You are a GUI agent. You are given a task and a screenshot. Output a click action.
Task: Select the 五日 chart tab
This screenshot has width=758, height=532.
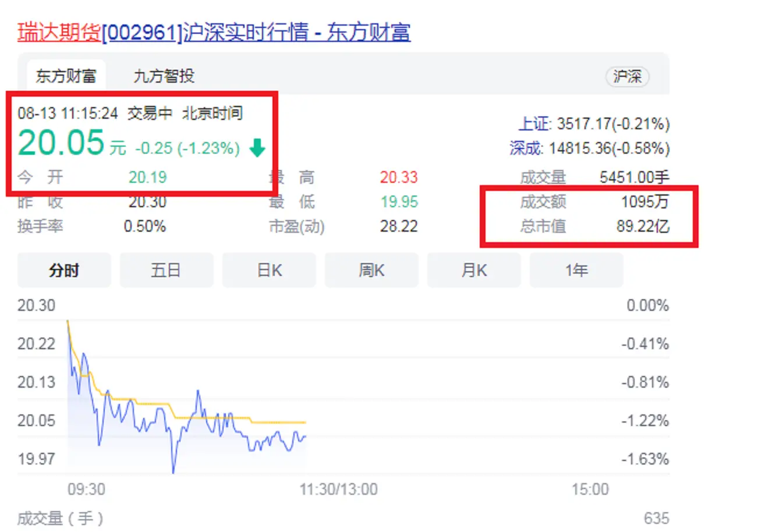point(167,270)
